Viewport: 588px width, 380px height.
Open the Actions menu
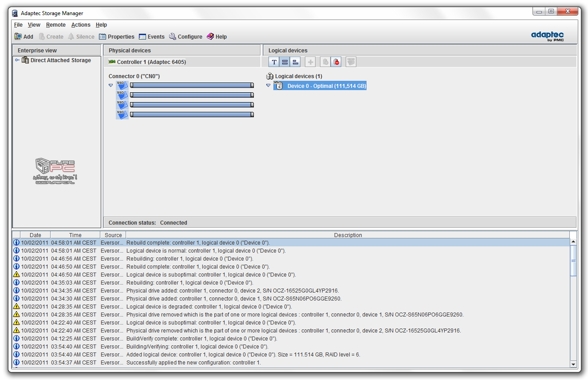pos(81,25)
